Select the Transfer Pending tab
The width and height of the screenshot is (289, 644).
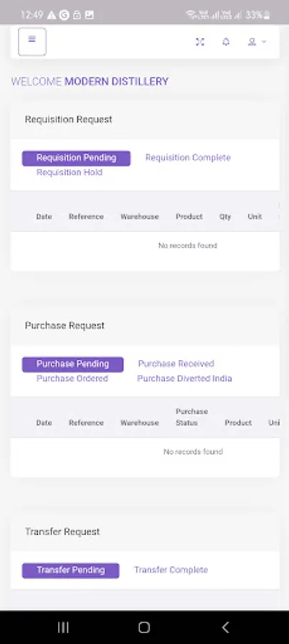click(x=71, y=570)
